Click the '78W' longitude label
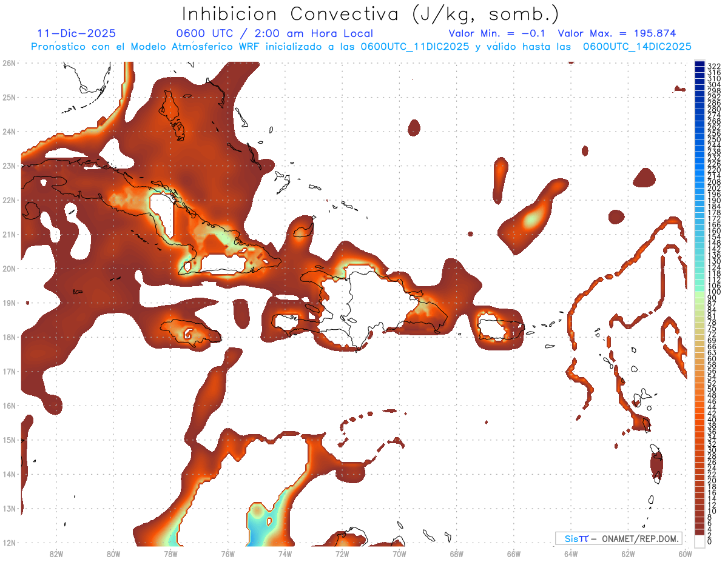This screenshot has height=562, width=728. coord(170,554)
